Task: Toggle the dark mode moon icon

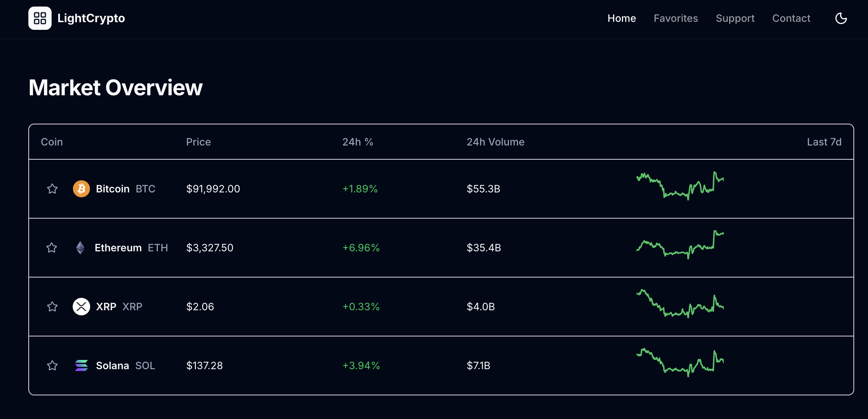Action: click(x=841, y=18)
